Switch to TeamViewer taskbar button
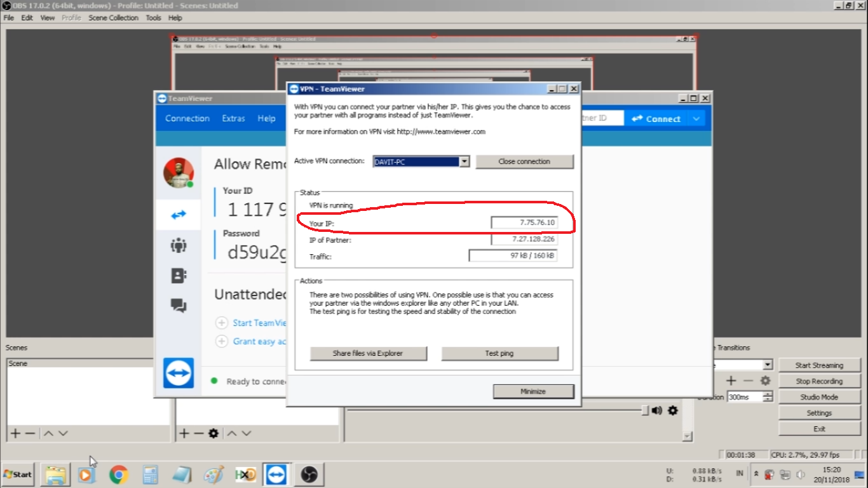The height and width of the screenshot is (488, 868). 276,475
